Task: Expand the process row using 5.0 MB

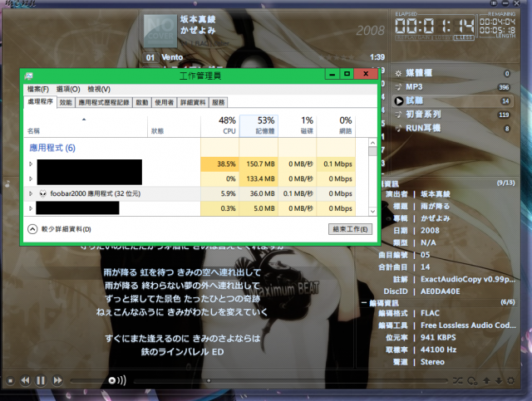Action: coord(31,208)
